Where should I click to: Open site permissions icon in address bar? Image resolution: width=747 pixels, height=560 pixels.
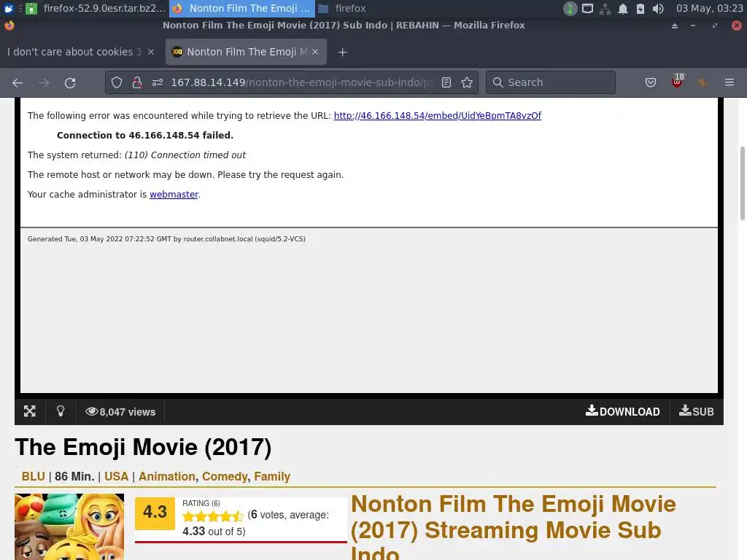click(x=158, y=83)
